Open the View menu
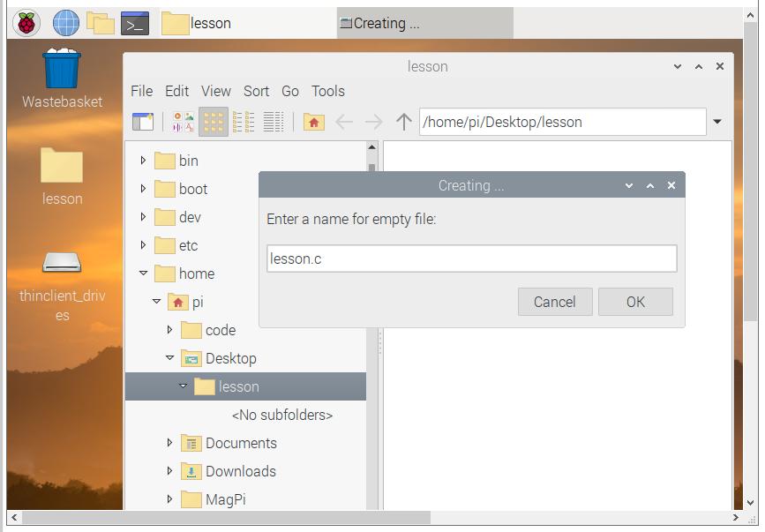Viewport: 765px width, 532px height. coord(215,91)
